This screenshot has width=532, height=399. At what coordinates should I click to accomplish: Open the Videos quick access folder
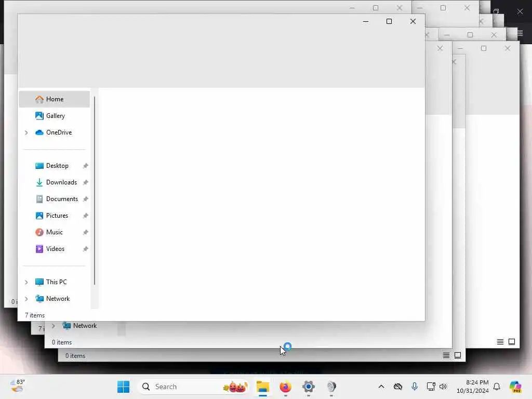[54, 249]
